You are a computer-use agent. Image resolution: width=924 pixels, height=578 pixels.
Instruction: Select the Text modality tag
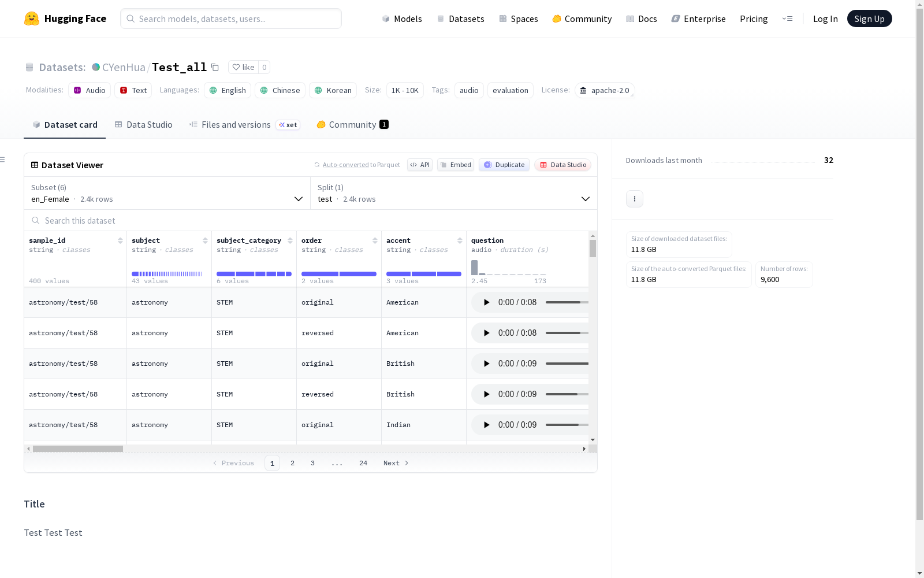coord(133,90)
